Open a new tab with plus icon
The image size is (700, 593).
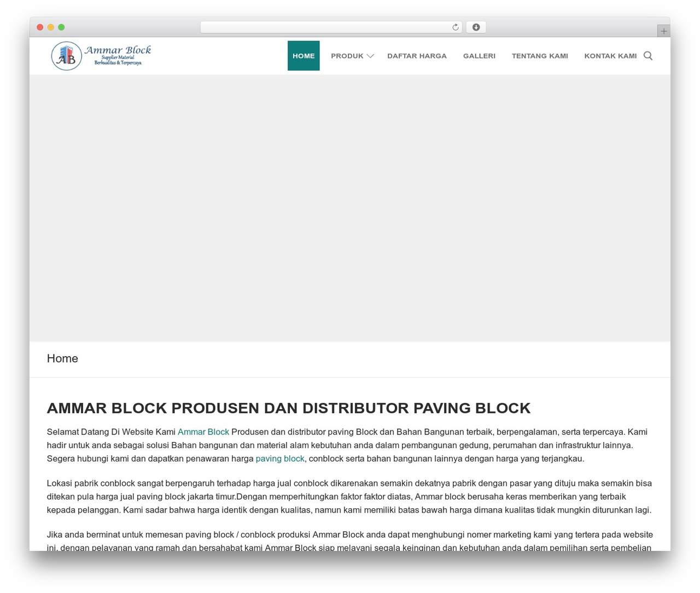(x=663, y=31)
